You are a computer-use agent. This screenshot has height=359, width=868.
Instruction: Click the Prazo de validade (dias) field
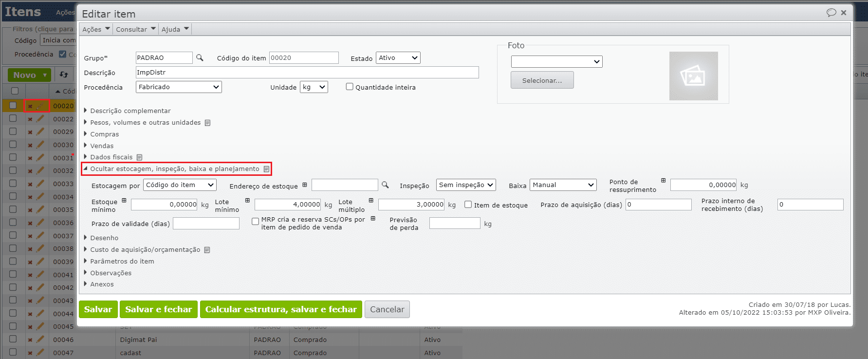point(206,224)
